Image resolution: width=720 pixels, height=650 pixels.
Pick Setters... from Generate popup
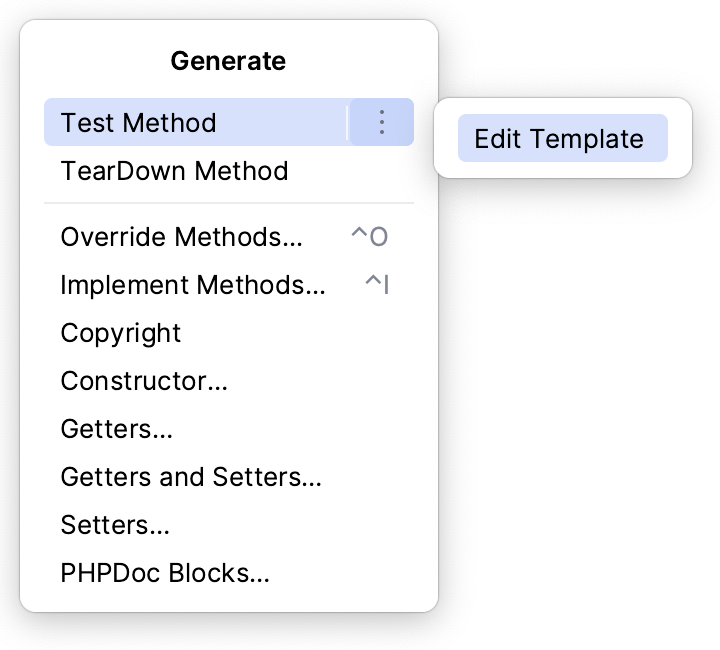coord(115,525)
